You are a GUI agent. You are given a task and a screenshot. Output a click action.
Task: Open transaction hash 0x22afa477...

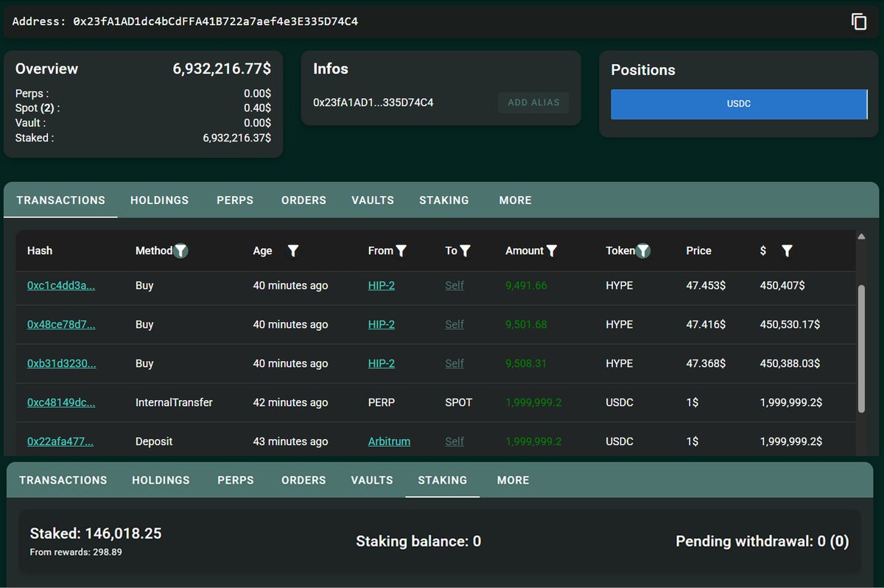click(60, 442)
